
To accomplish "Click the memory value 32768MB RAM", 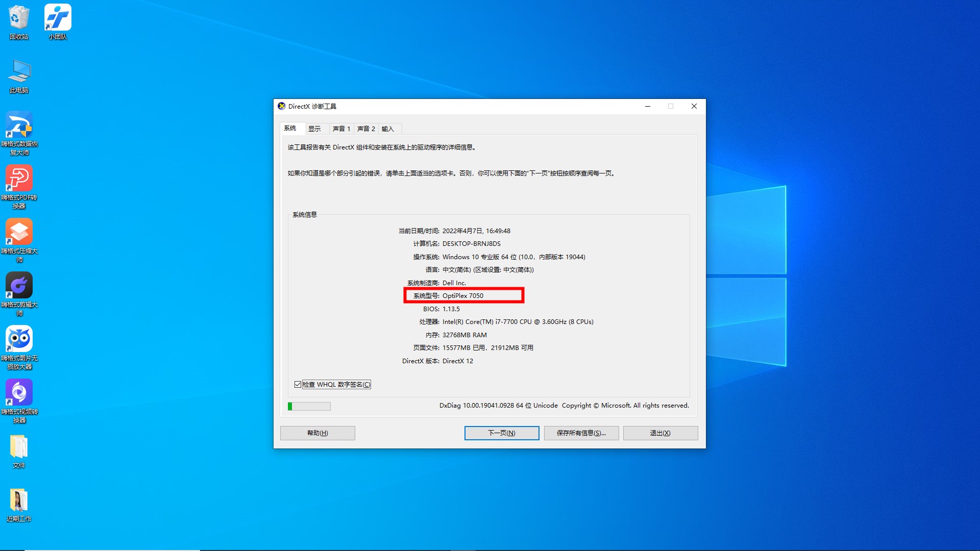I will (464, 335).
